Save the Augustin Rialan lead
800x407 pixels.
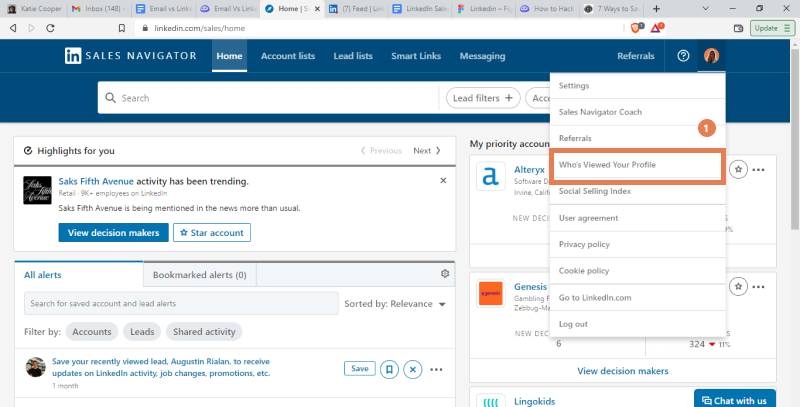tap(360, 368)
